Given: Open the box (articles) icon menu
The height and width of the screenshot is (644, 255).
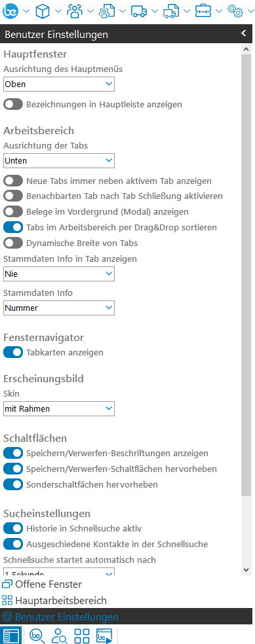Looking at the screenshot, I should (43, 11).
